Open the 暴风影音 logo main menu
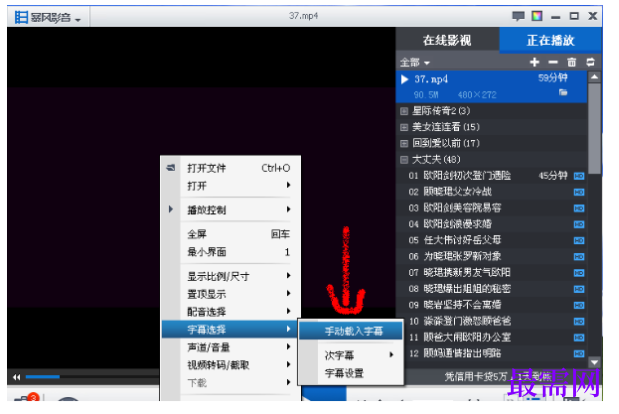The image size is (619, 414). [48, 17]
